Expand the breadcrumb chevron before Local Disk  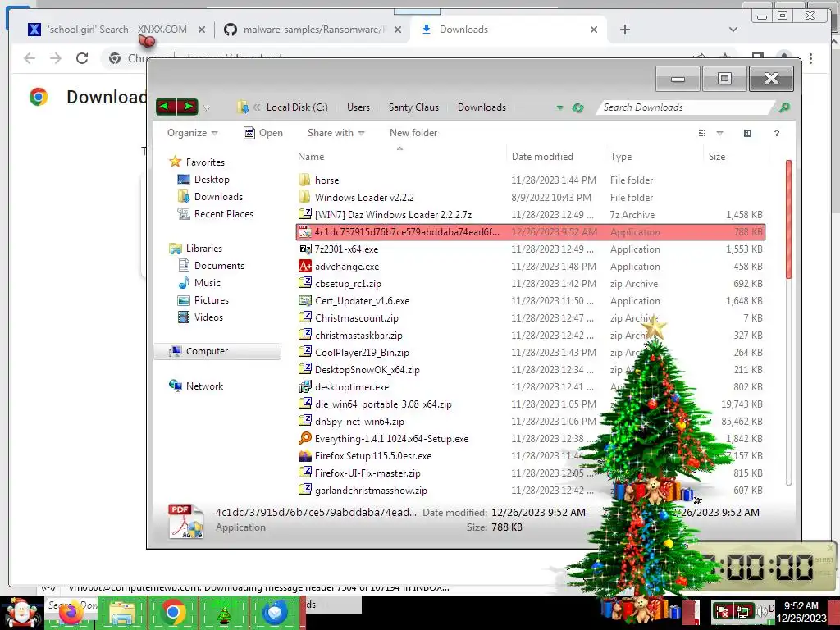[257, 107]
